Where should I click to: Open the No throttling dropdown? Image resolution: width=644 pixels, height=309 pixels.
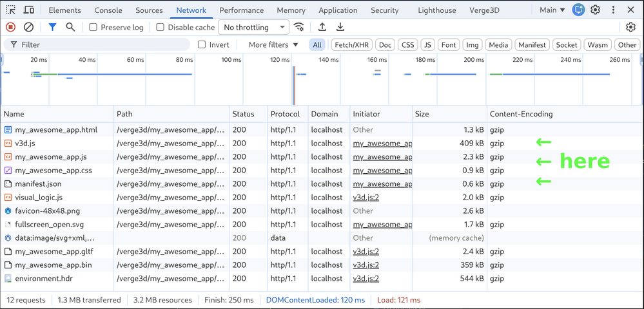254,27
